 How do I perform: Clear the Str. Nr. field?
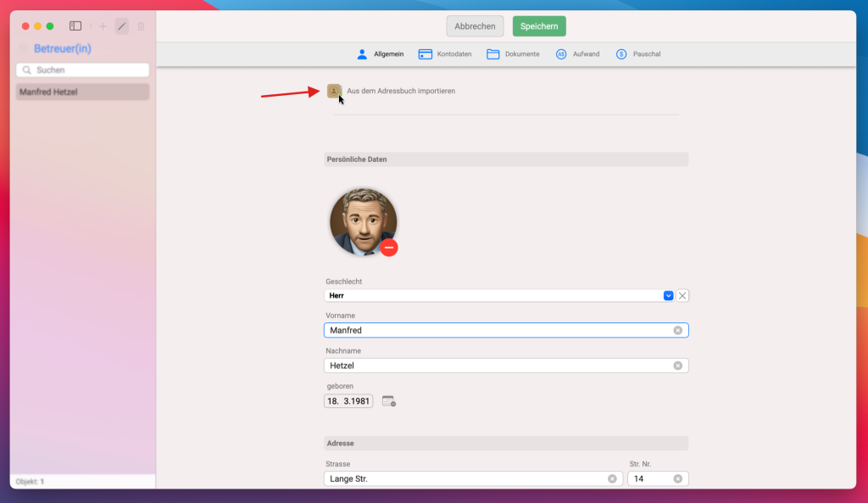tap(677, 478)
